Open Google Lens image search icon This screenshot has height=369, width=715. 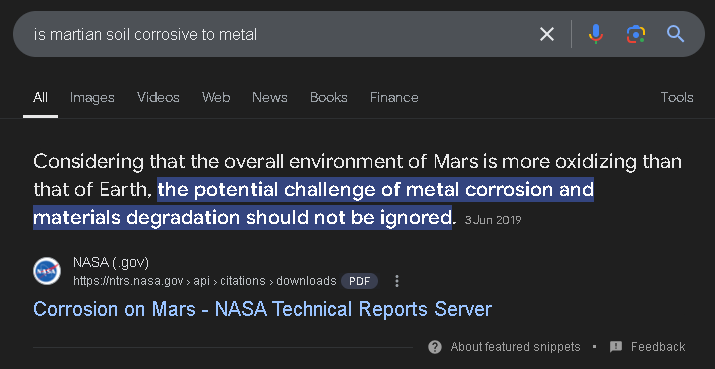tap(636, 34)
